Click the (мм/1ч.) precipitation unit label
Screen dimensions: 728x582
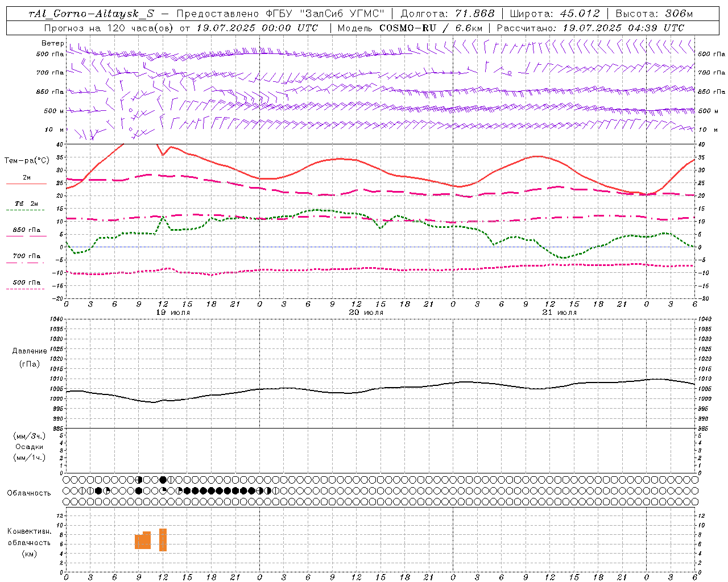point(30,458)
